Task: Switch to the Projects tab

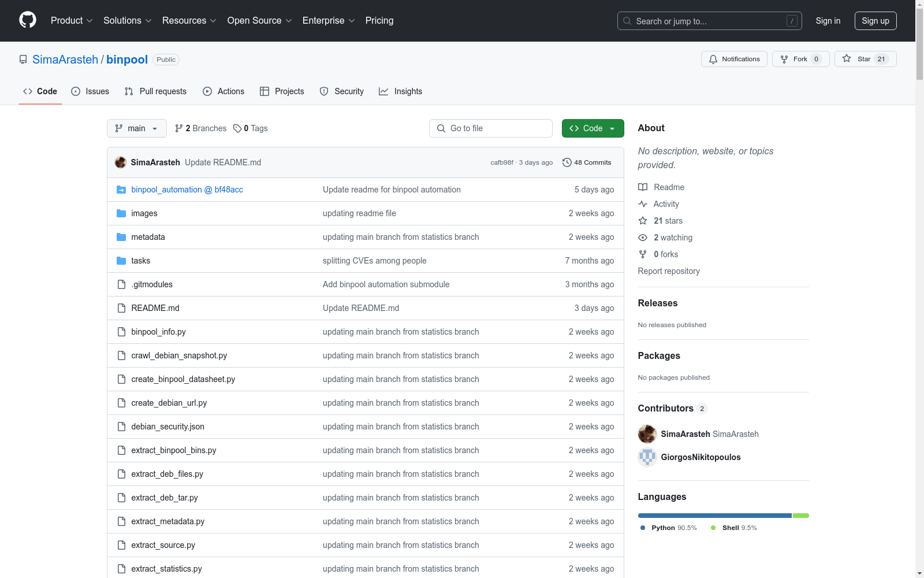Action: click(282, 91)
